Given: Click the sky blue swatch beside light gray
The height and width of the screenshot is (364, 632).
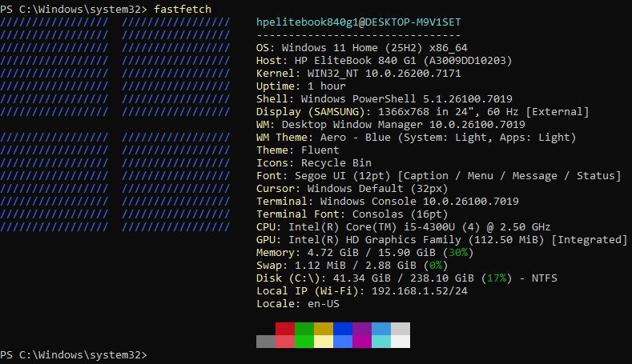Looking at the screenshot, I should 381,329.
